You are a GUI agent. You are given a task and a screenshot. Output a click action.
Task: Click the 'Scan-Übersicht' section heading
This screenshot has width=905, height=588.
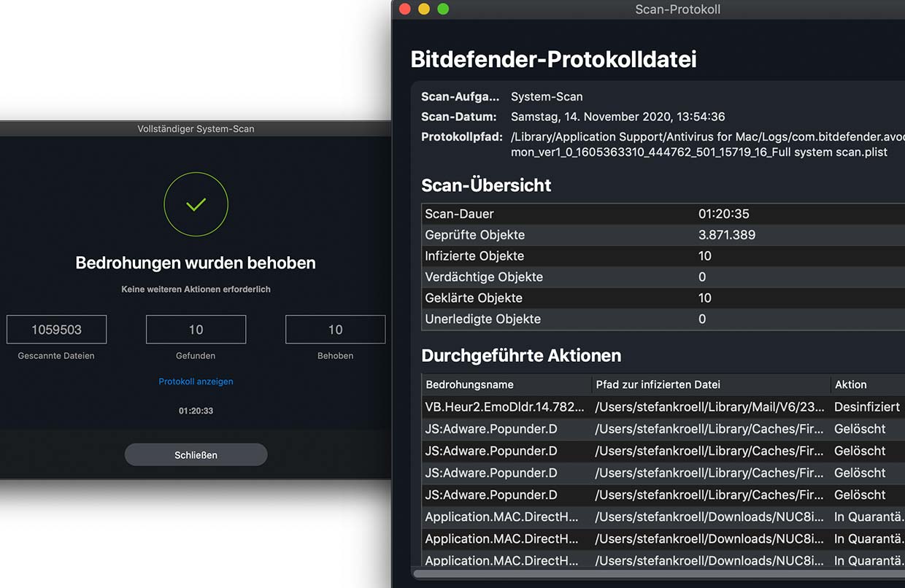(x=486, y=185)
